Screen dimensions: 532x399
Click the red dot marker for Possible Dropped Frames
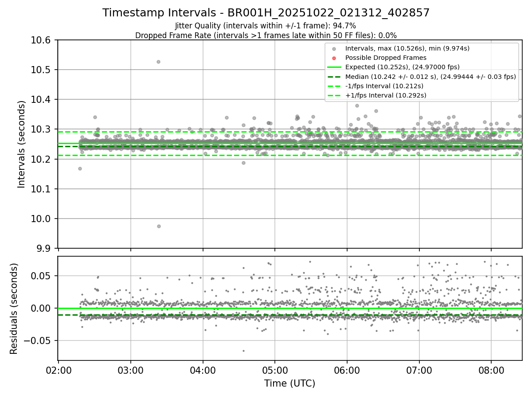334,58
